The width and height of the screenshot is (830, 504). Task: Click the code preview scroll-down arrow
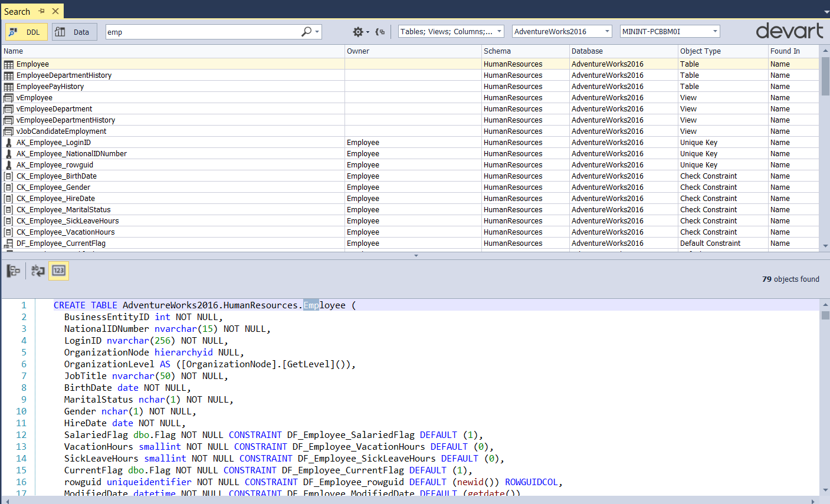tap(825, 490)
